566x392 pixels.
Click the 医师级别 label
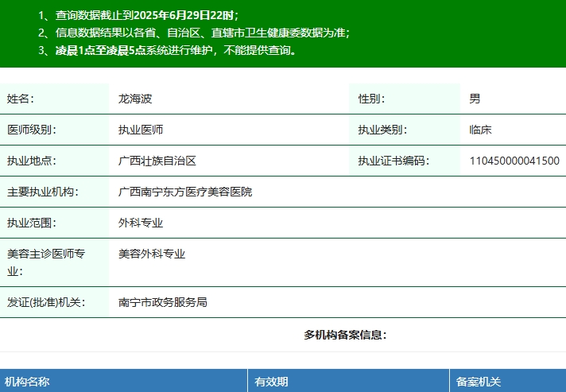32,130
